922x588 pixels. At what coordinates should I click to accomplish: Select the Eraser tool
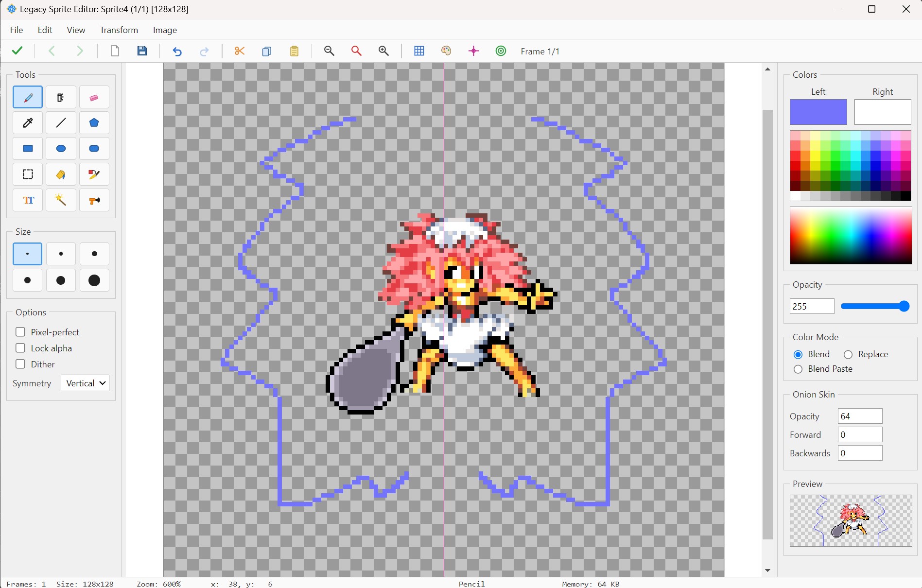pyautogui.click(x=94, y=97)
